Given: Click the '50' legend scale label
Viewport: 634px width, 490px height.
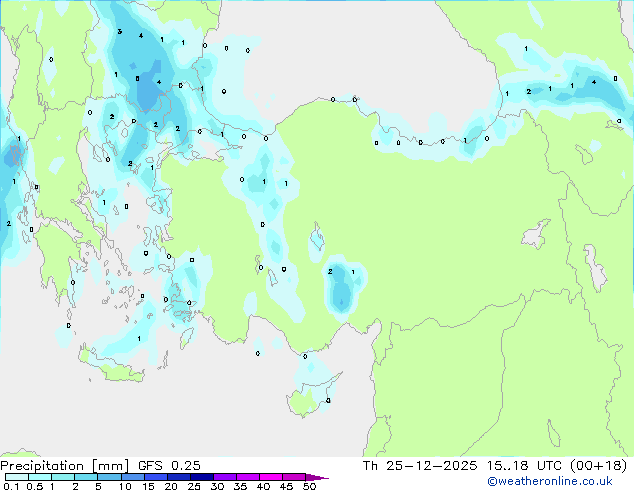Looking at the screenshot, I should pyautogui.click(x=309, y=486).
